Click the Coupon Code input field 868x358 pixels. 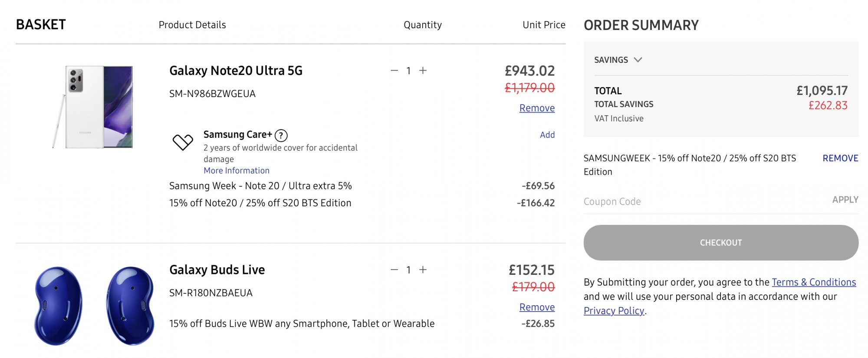click(x=703, y=202)
